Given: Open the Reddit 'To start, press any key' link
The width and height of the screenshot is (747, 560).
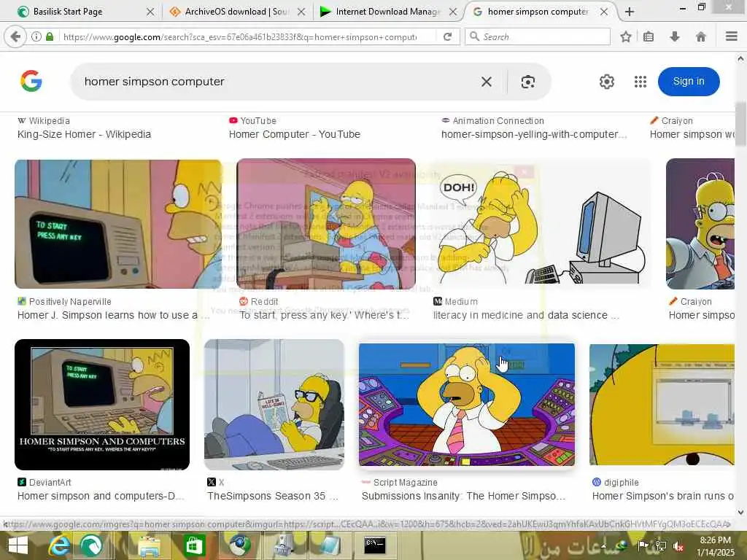Looking at the screenshot, I should [324, 315].
